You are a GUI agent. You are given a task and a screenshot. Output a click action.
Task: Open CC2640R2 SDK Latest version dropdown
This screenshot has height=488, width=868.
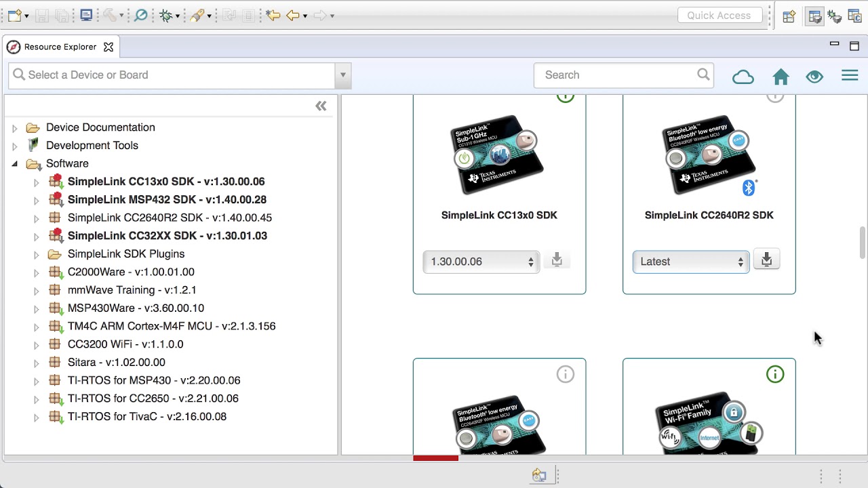click(x=691, y=262)
